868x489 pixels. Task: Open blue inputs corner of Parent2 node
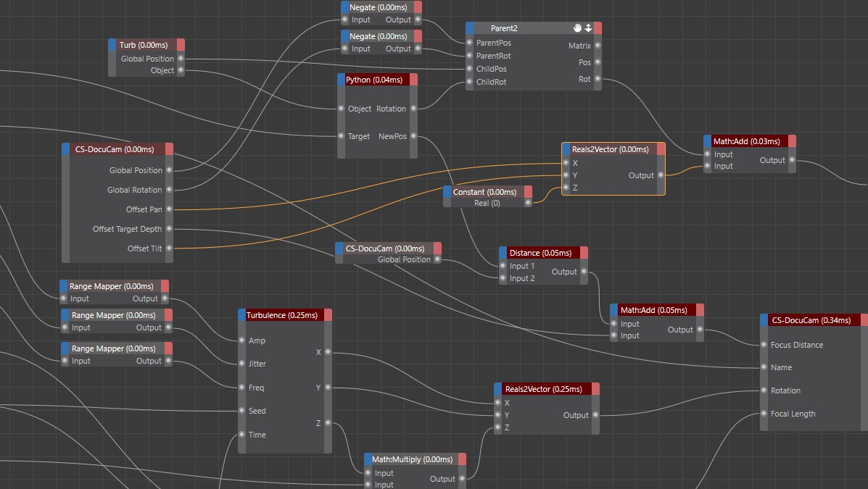coord(469,28)
